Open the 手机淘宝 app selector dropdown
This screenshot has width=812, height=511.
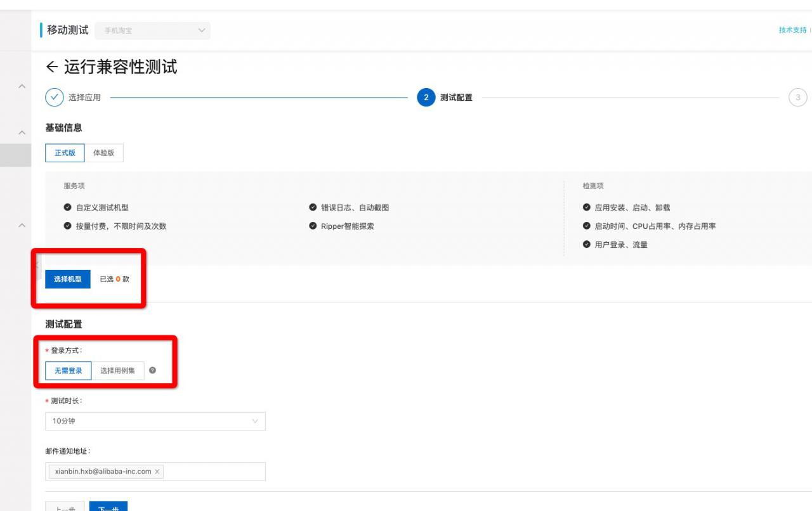(152, 30)
